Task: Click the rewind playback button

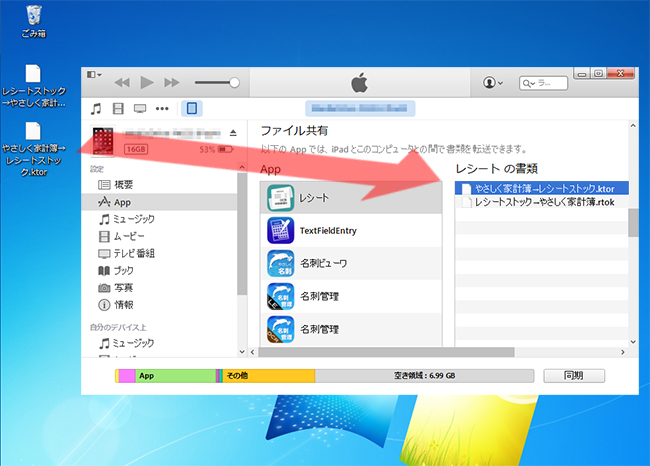Action: click(x=122, y=83)
